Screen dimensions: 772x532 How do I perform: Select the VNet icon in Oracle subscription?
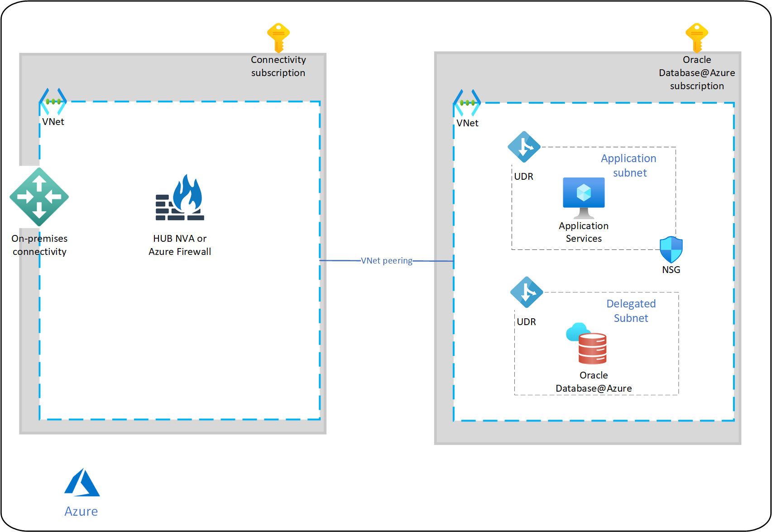click(467, 103)
